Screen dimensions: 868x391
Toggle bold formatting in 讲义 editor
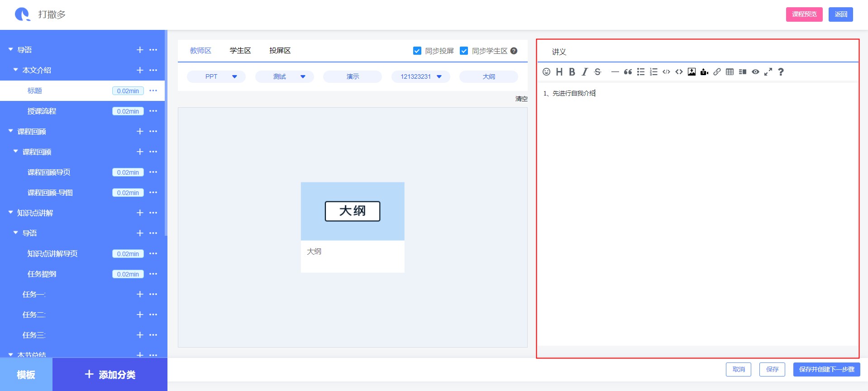coord(572,72)
